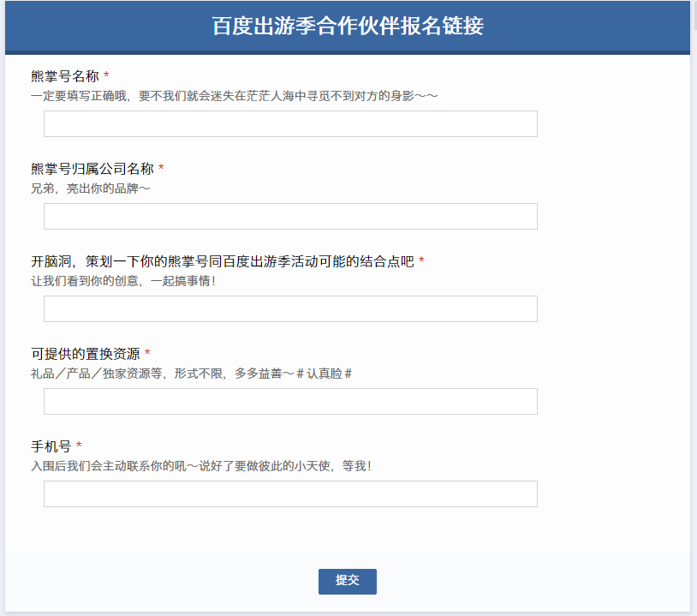This screenshot has width=697, height=616.
Task: Click the page title 百度出游季合作伙伴报名链接
Action: (x=348, y=26)
